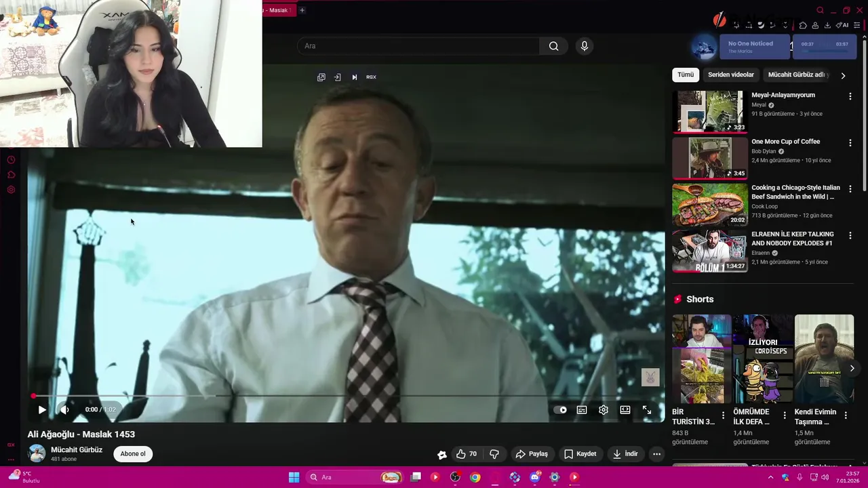Open the Windows Start menu
Viewport: 868px width, 488px height.
[x=294, y=477]
